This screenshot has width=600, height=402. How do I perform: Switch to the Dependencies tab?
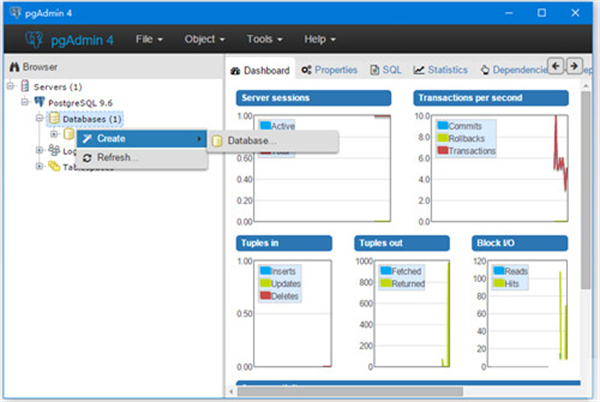[x=513, y=70]
